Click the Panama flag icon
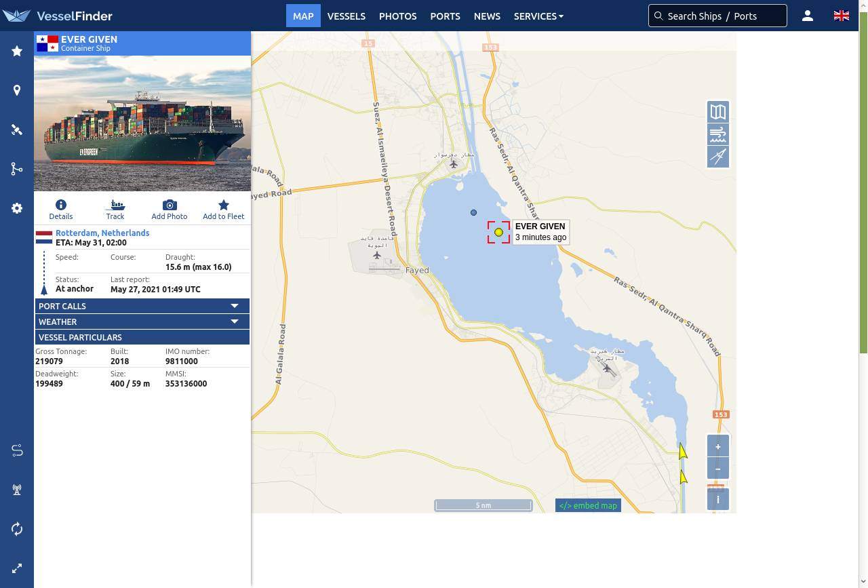The width and height of the screenshot is (868, 588). pos(47,43)
